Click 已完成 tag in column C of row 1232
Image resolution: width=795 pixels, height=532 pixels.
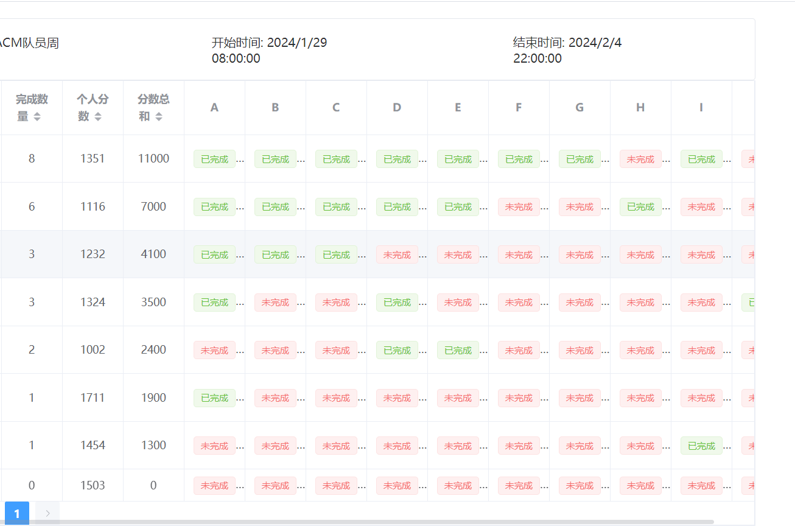[336, 254]
